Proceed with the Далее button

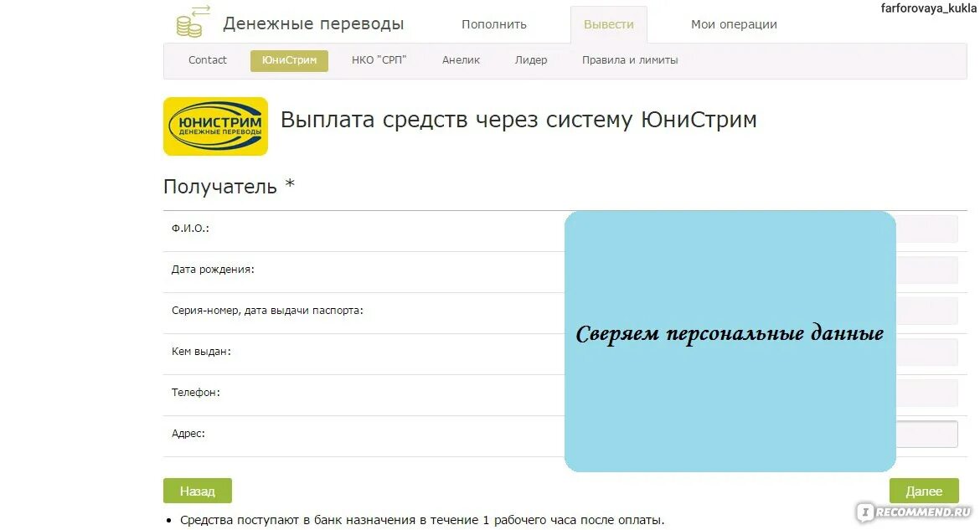coord(924,491)
